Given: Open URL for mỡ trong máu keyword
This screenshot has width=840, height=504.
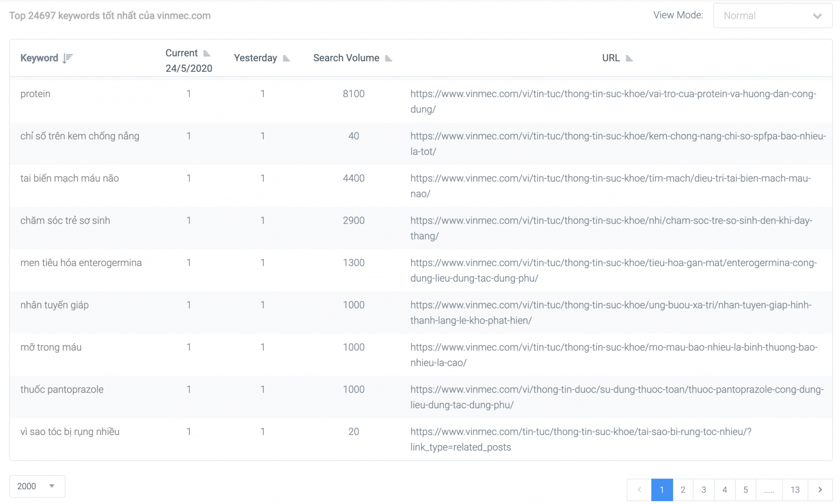Looking at the screenshot, I should tap(614, 347).
